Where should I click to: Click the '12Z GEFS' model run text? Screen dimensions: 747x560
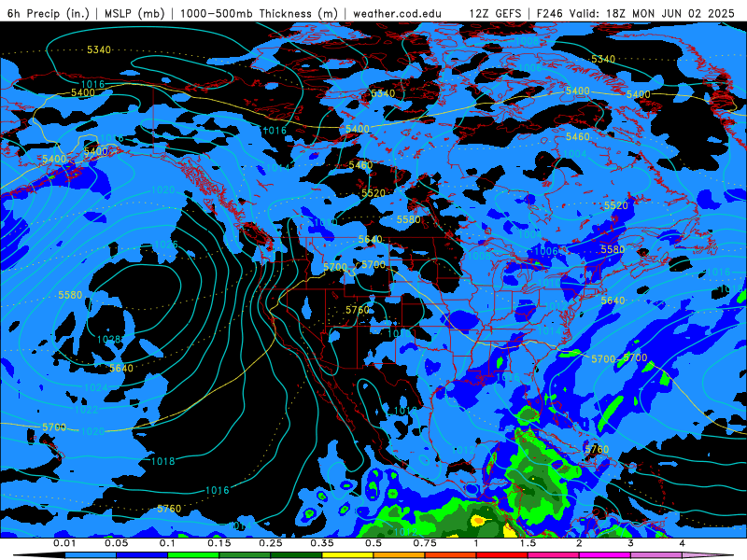(x=496, y=13)
